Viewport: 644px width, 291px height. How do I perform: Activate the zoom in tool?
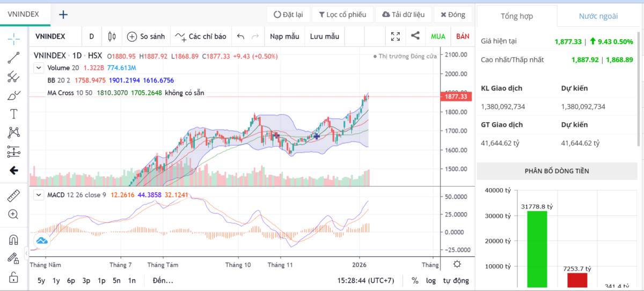13,214
